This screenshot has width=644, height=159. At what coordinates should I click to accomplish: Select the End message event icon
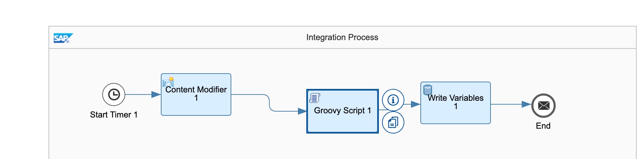543,106
